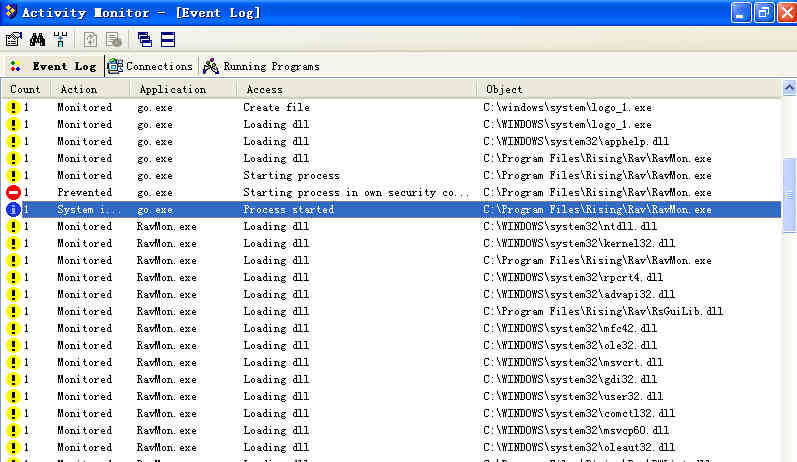Click the Activity Monitor title bar icon
797x462 pixels.
click(x=10, y=12)
